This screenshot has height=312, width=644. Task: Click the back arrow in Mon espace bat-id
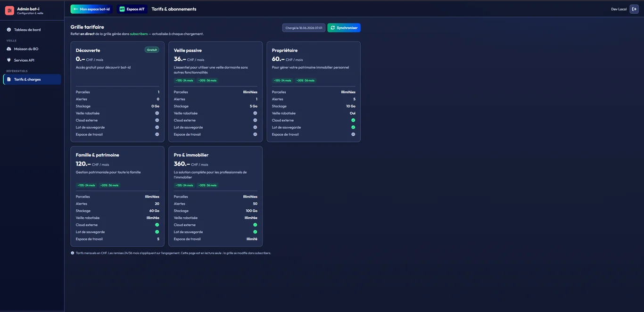click(x=75, y=9)
